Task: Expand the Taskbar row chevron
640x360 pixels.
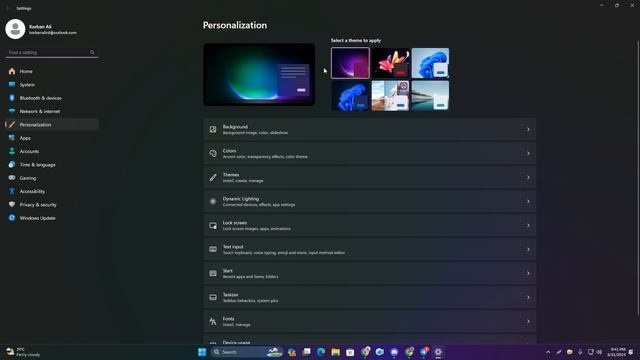Action: 527,298
